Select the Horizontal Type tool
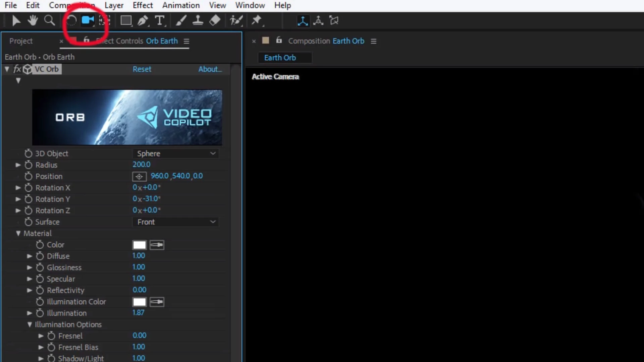Image resolution: width=644 pixels, height=362 pixels. tap(160, 20)
